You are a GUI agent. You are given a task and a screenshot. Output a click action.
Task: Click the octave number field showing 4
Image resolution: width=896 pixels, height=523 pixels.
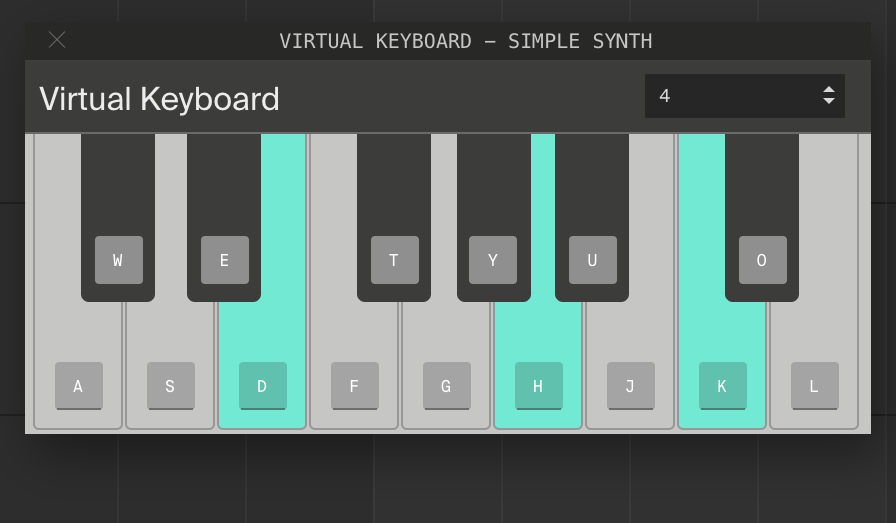tap(745, 96)
